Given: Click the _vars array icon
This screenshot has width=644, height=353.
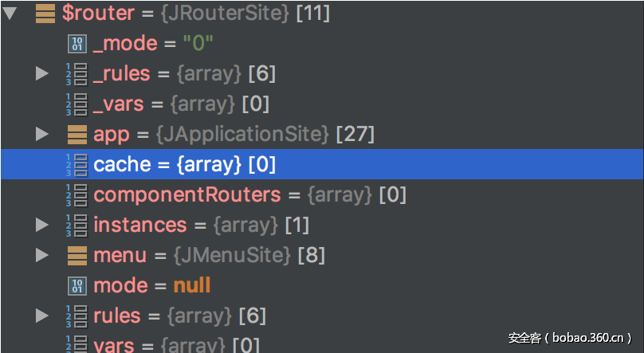Looking at the screenshot, I should tap(76, 104).
